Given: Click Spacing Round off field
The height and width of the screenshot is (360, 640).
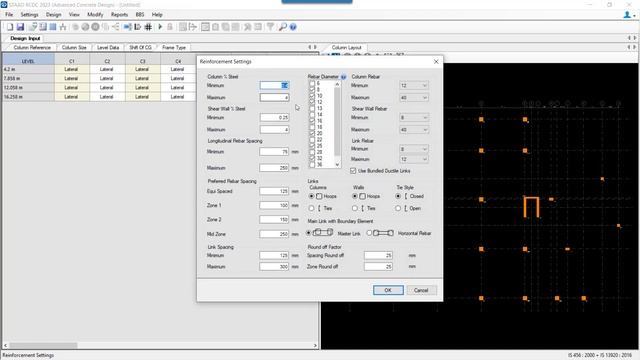Looking at the screenshot, I should tap(378, 256).
